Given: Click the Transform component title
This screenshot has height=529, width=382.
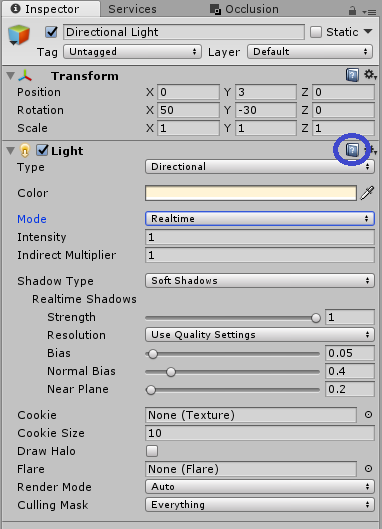Looking at the screenshot, I should [x=85, y=76].
